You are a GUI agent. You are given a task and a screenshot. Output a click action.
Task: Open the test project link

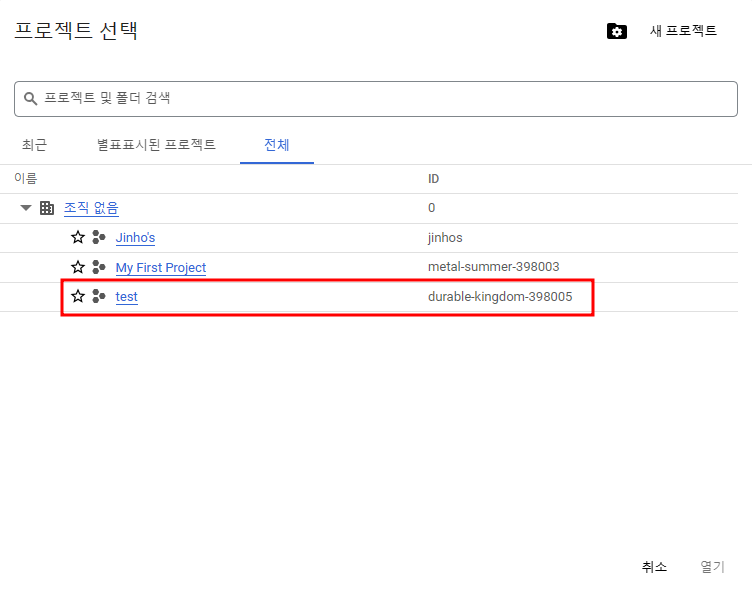coord(127,297)
